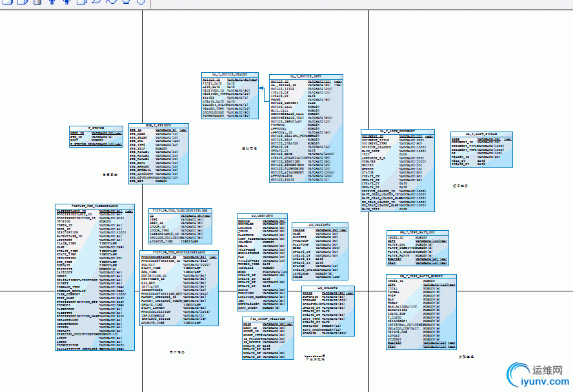Click MAIN_TEXT column in OA_T_LOJW_DOCUMENT
Screen dimensions: 573x392
point(371,210)
